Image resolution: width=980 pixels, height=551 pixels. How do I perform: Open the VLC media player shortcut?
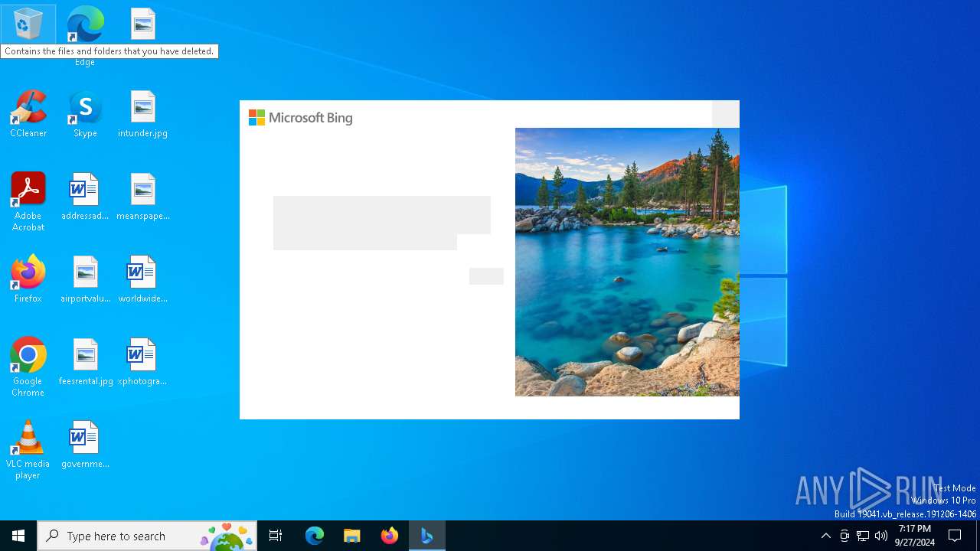[x=28, y=450]
